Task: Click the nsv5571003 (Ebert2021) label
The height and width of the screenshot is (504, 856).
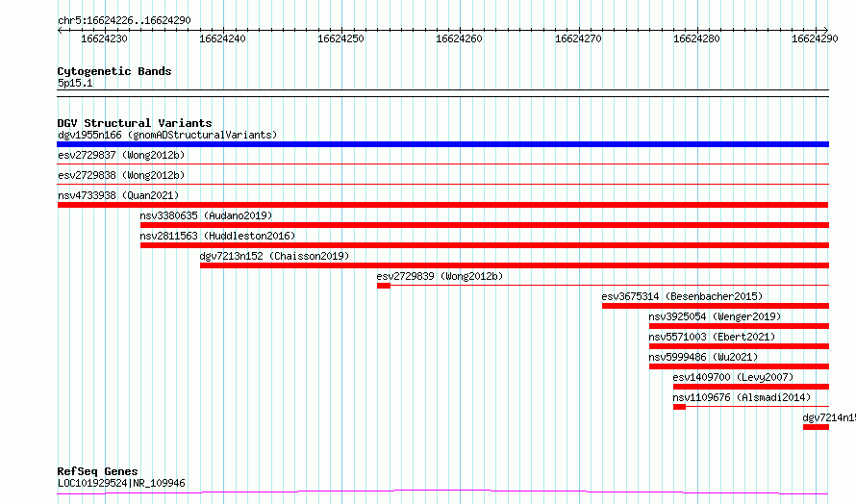Action: [x=712, y=337]
